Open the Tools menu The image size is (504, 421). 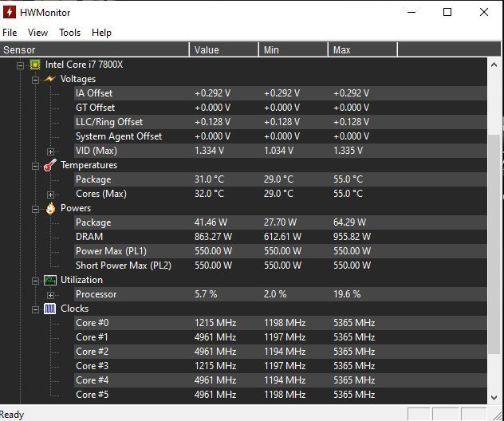tap(69, 33)
